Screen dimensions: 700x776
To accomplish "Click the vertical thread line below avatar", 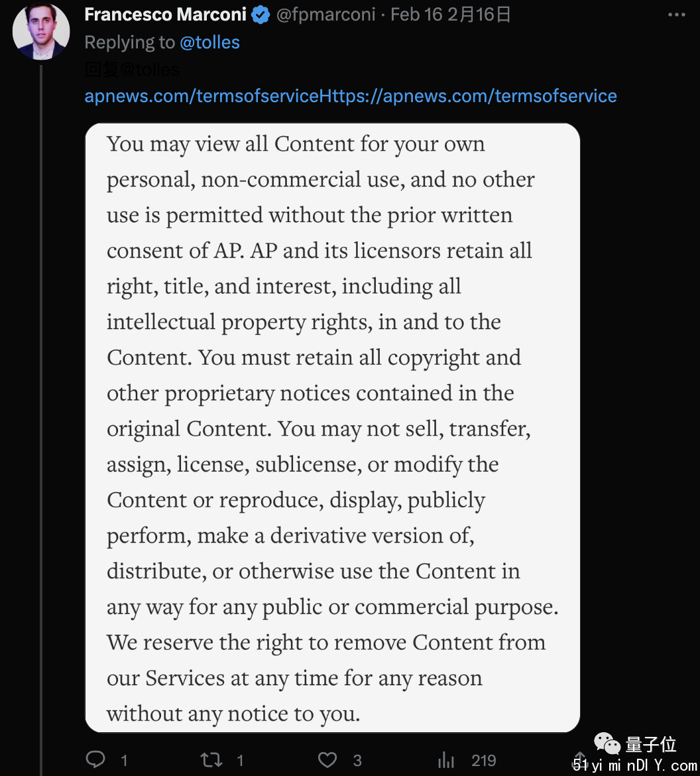I will click(41, 420).
